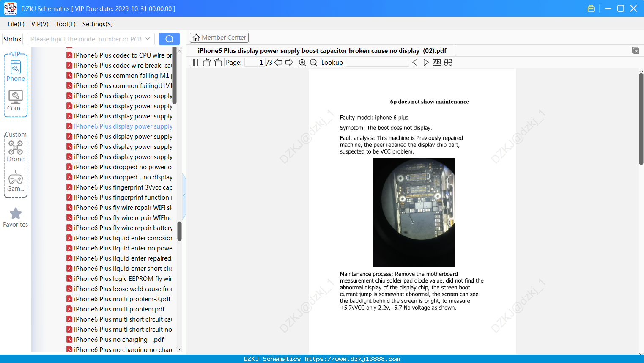Viewport: 644px width, 363px height.
Task: Jump to next Lookup match
Action: tap(426, 63)
